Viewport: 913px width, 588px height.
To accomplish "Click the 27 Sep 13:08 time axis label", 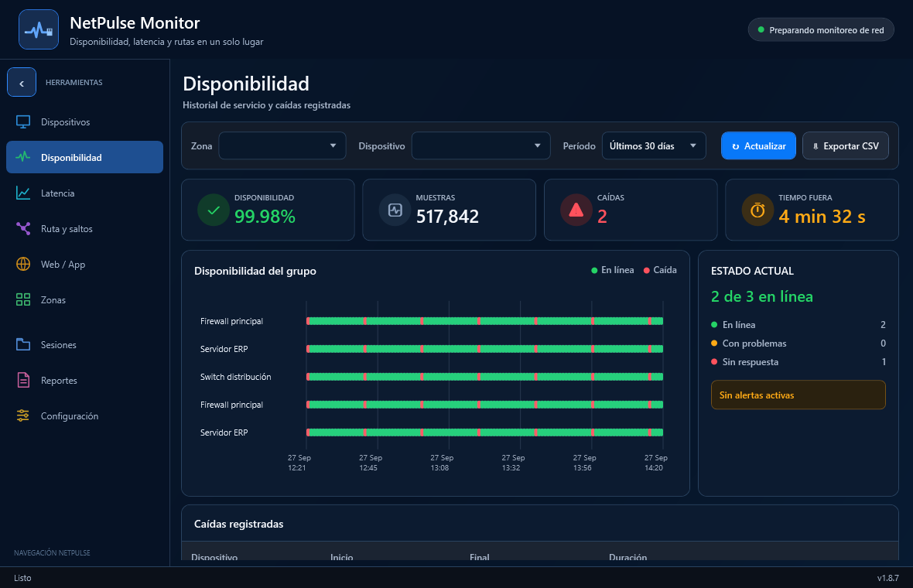I will pyautogui.click(x=442, y=463).
